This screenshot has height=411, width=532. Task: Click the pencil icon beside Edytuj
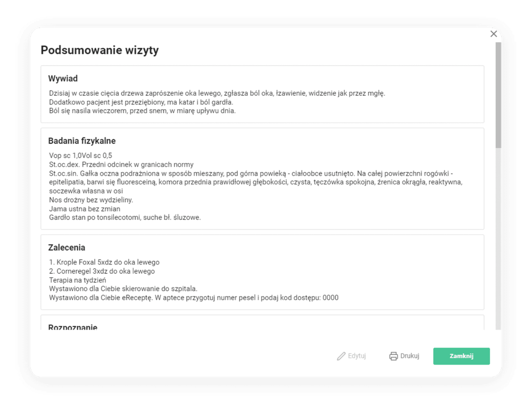coord(341,356)
